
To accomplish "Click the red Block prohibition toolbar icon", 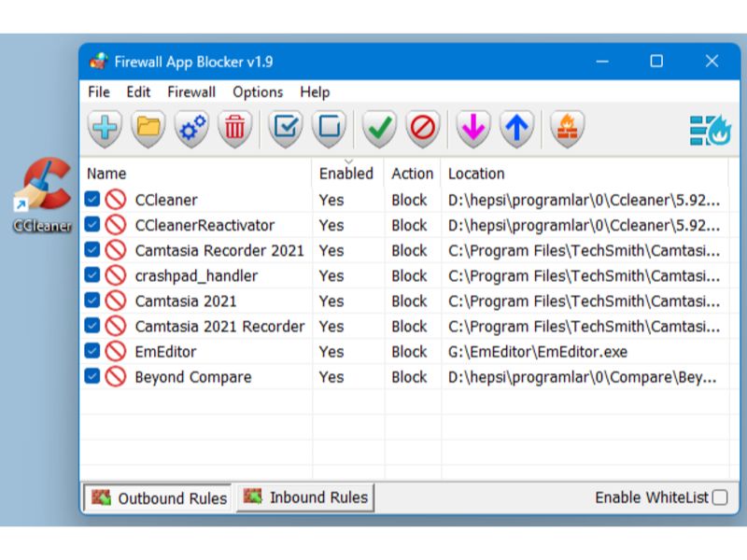I will pyautogui.click(x=423, y=129).
